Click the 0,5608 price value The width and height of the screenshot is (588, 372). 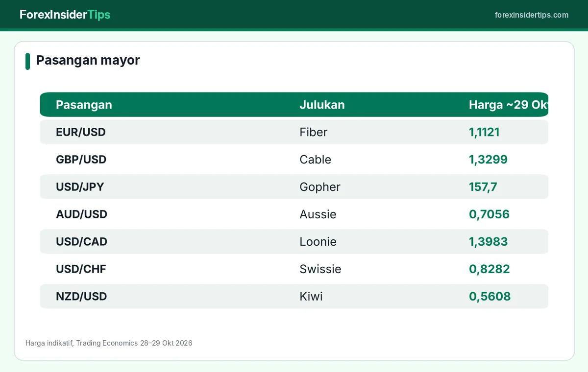point(490,297)
